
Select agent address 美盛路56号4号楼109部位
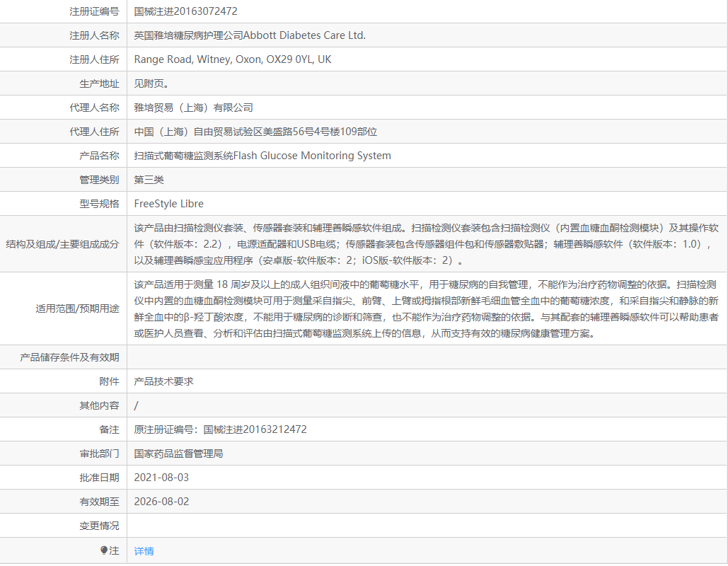(x=320, y=132)
